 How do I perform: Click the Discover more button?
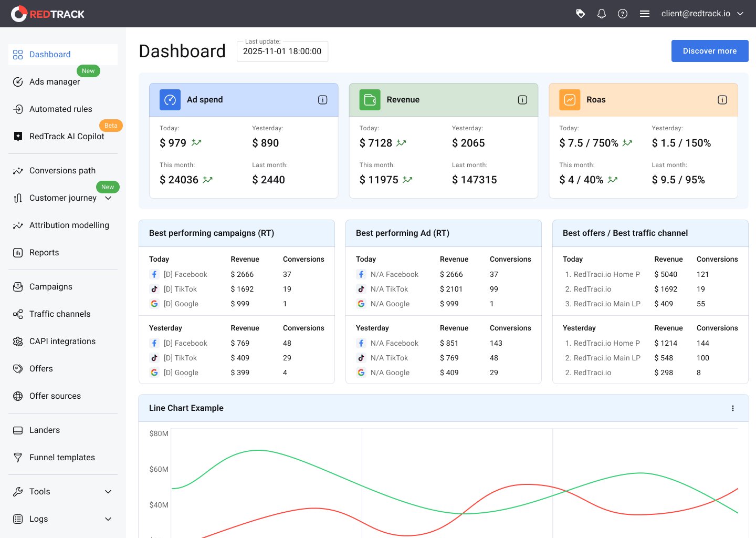[x=710, y=51]
